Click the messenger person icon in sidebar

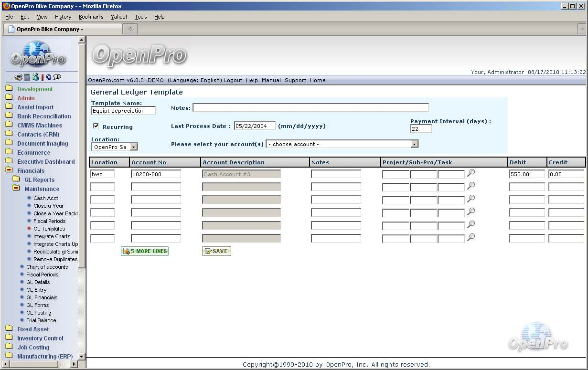click(35, 77)
